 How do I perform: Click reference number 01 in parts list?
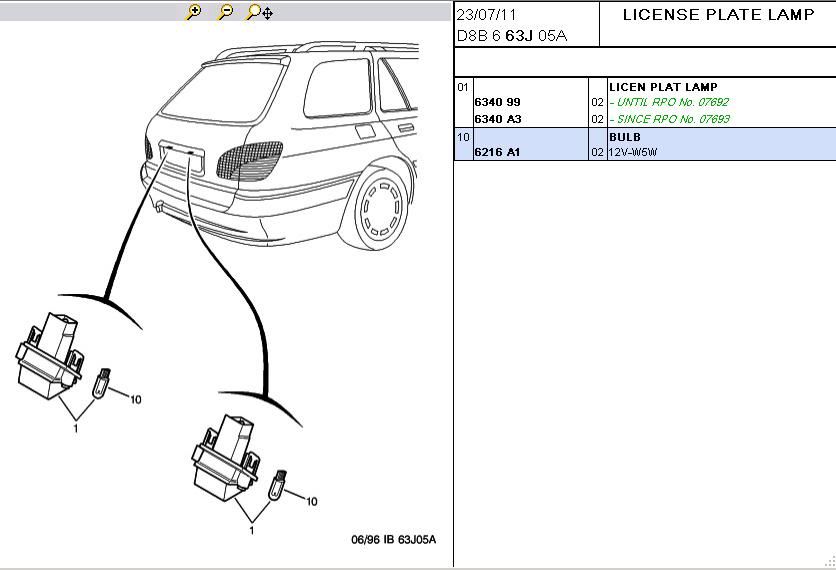coord(463,87)
